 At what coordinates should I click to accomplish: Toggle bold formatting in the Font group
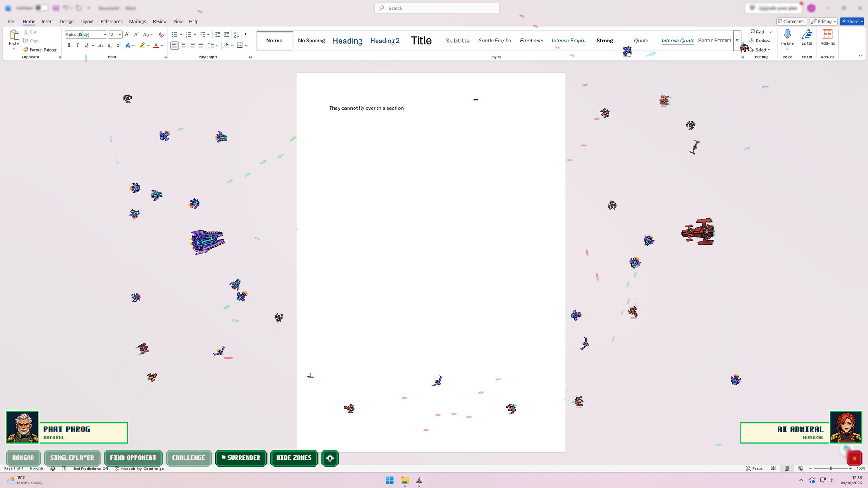(69, 45)
